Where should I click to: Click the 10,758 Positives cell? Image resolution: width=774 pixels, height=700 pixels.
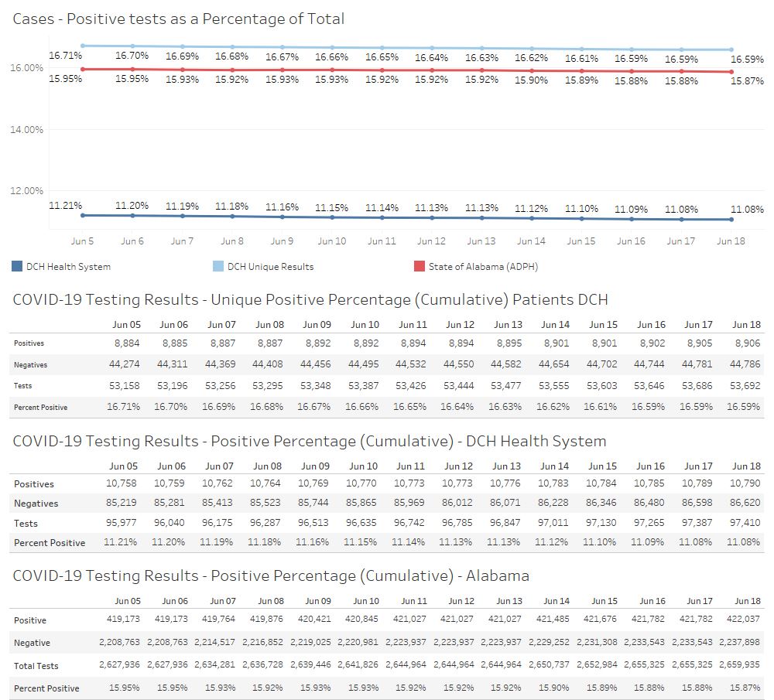coord(122,483)
